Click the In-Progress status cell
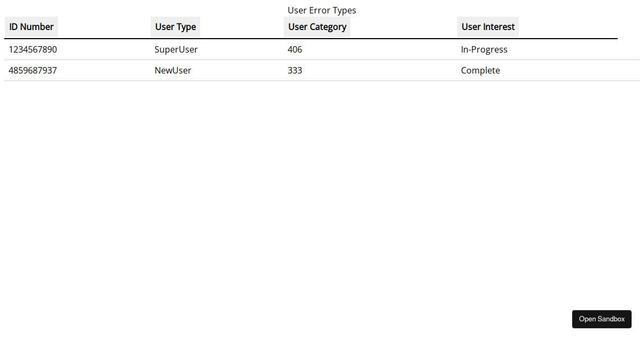This screenshot has height=338, width=644. (x=484, y=49)
